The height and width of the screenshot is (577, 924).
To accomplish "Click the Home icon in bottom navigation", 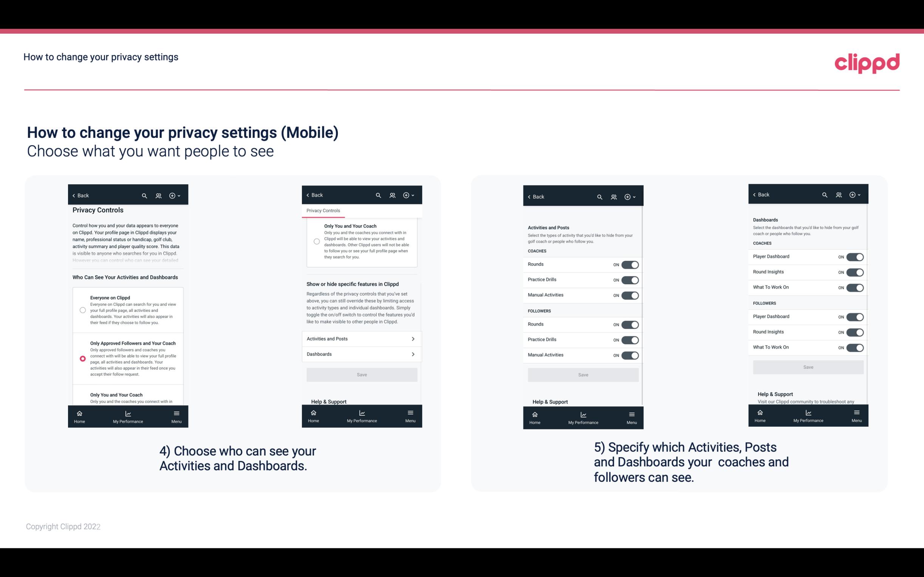I will click(x=80, y=413).
